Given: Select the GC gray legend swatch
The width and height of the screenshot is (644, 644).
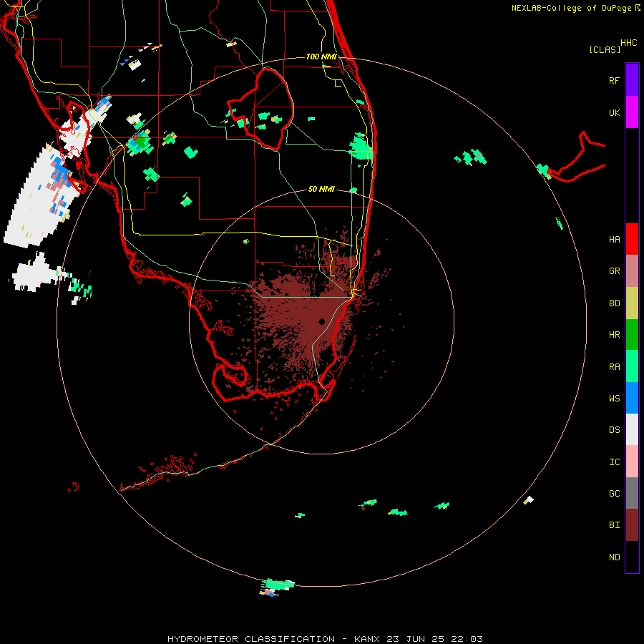Looking at the screenshot, I should [x=632, y=493].
